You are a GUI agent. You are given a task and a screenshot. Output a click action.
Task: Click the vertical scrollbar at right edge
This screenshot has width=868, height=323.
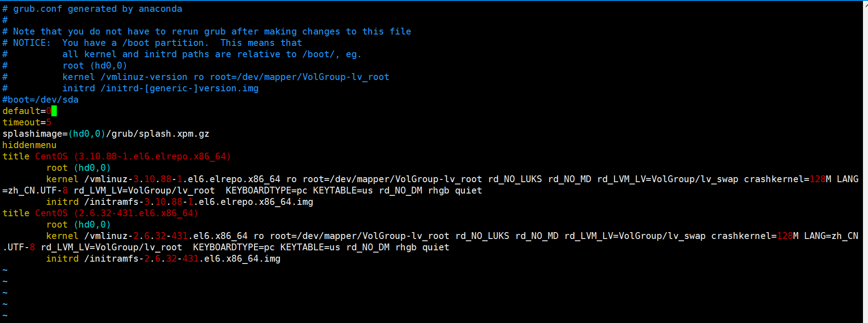865,162
